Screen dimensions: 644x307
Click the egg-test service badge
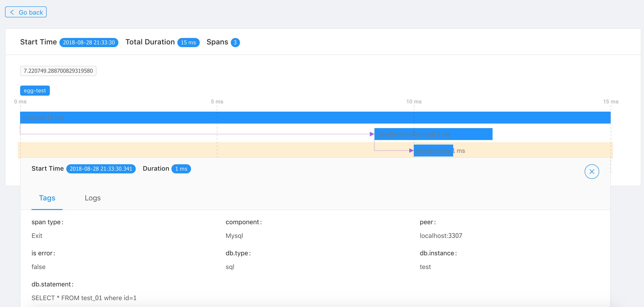[35, 90]
